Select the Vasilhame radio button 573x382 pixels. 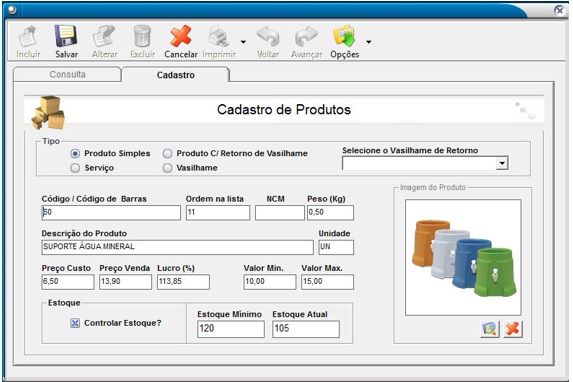click(x=167, y=168)
